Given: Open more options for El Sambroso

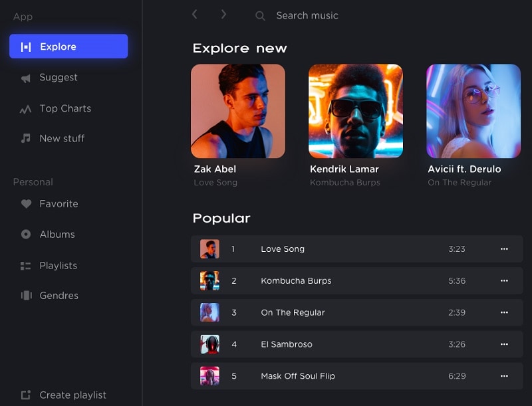Looking at the screenshot, I should coord(504,344).
